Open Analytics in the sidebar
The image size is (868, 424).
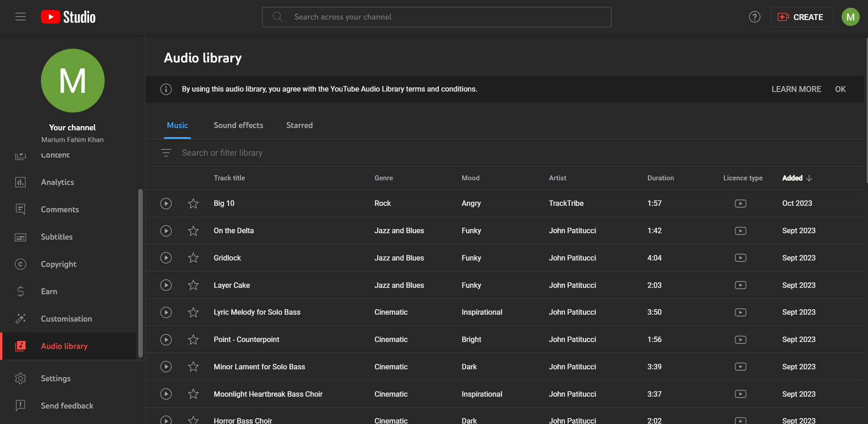(57, 182)
